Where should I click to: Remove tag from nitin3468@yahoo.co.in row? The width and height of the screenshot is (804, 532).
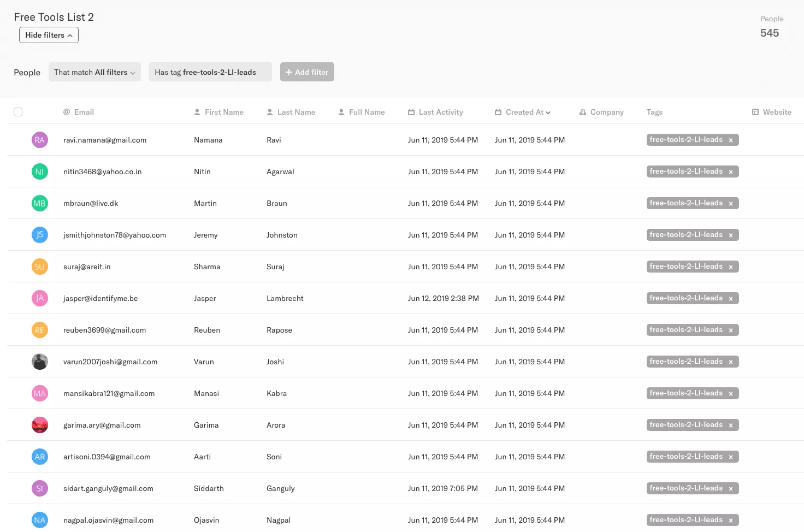pos(730,172)
